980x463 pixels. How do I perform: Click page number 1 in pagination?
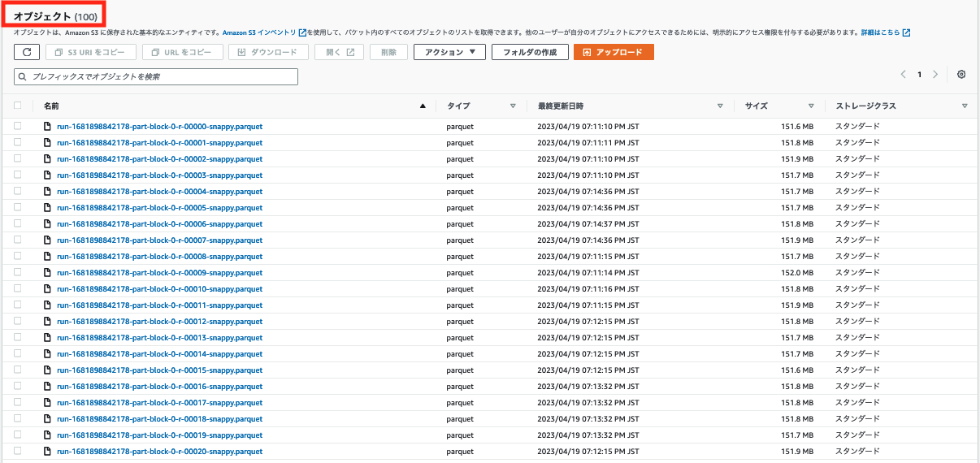920,74
